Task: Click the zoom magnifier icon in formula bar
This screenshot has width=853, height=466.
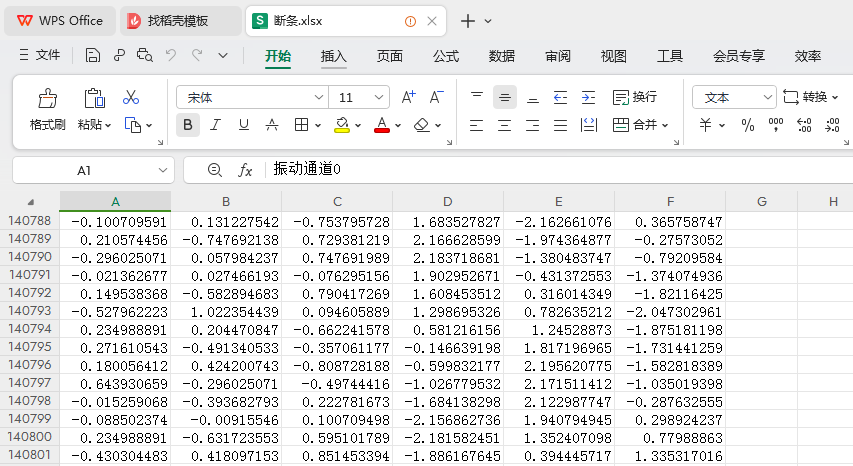Action: [x=215, y=170]
